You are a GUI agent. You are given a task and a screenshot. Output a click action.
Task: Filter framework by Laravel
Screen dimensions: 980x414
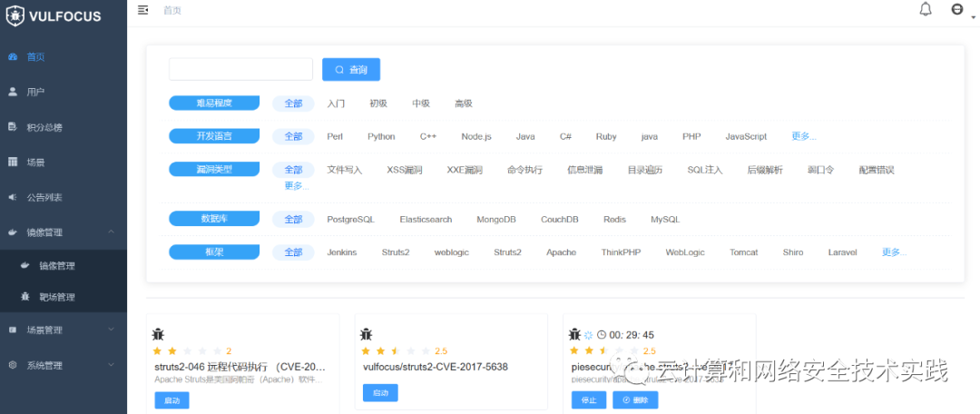coord(842,252)
